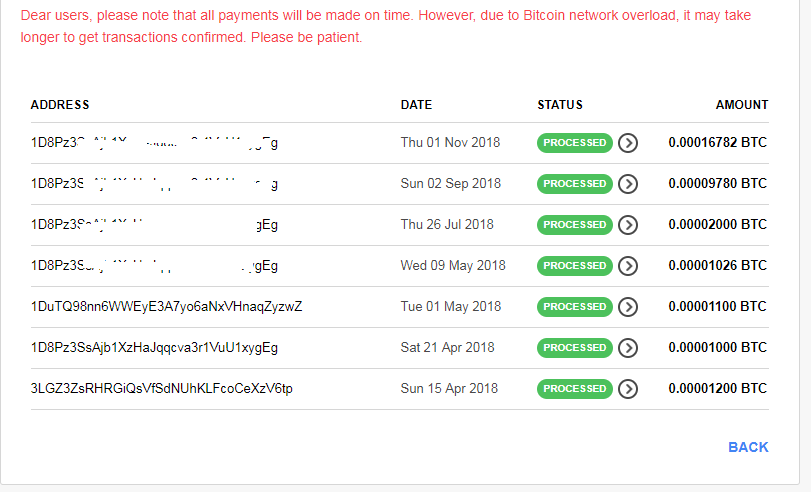Click PROCESSED badge for 0.00001200 BTC payment
811x492 pixels.
[575, 389]
